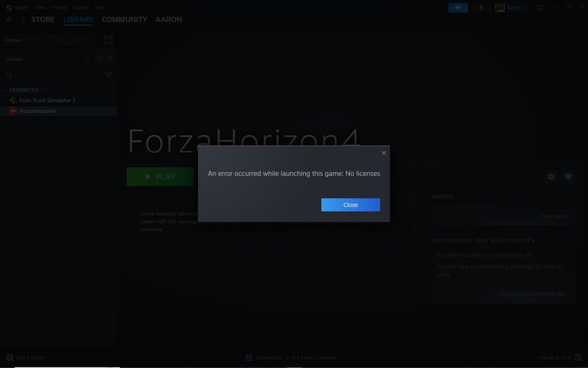Click the Friends & Chat icon

click(578, 357)
